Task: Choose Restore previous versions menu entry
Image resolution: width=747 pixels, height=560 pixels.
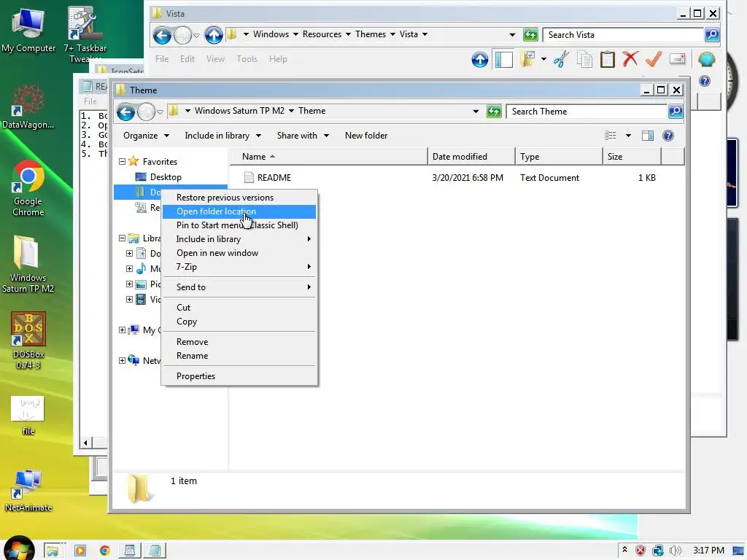Action: [239, 198]
